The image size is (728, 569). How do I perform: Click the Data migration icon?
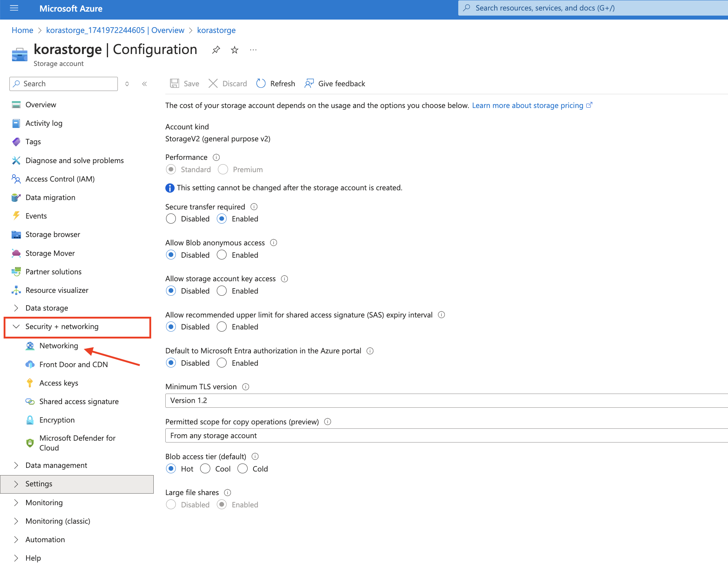click(x=16, y=197)
